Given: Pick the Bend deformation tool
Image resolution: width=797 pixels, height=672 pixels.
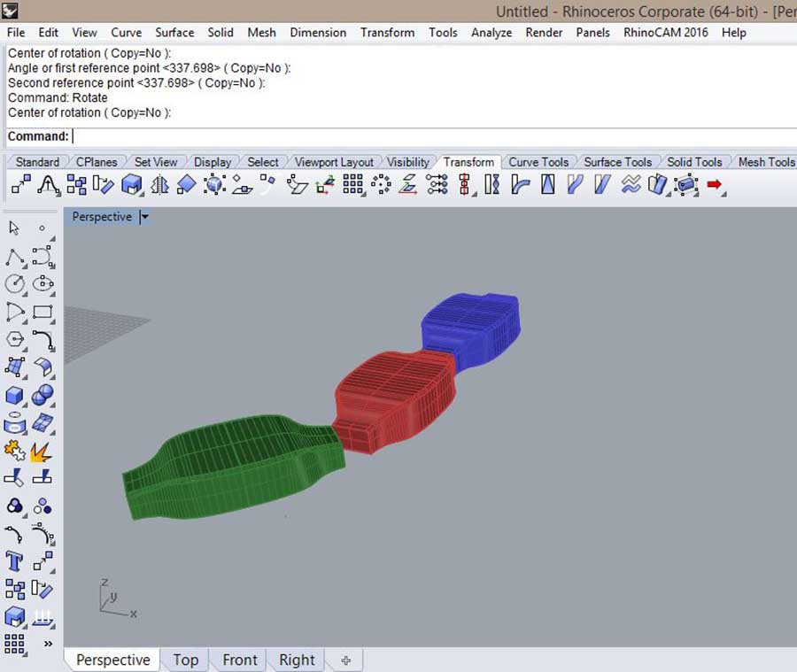Looking at the screenshot, I should 520,184.
